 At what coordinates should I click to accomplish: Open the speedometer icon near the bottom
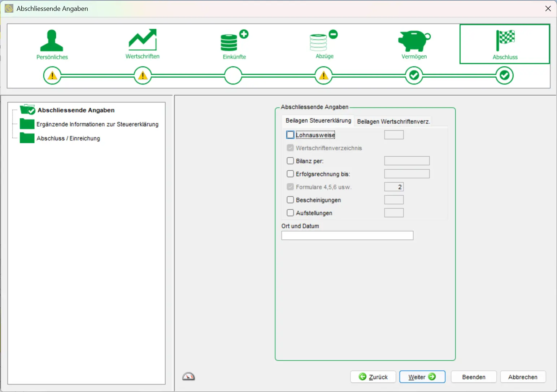point(189,376)
